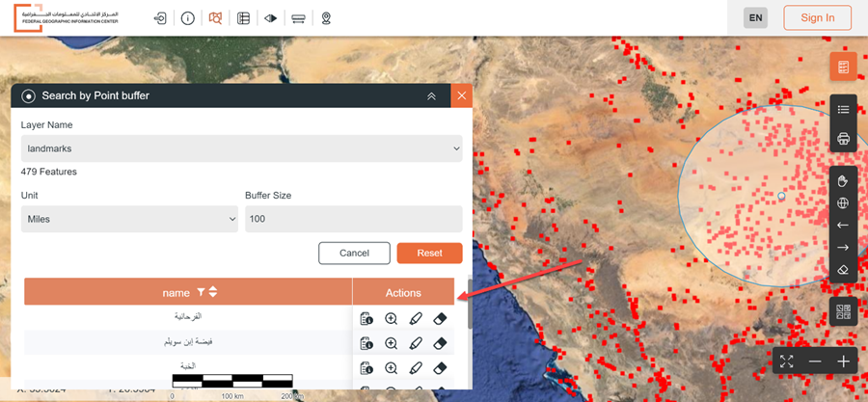Viewport: 868px width, 402px height.
Task: Click the Buffer Size input field
Action: tap(354, 219)
